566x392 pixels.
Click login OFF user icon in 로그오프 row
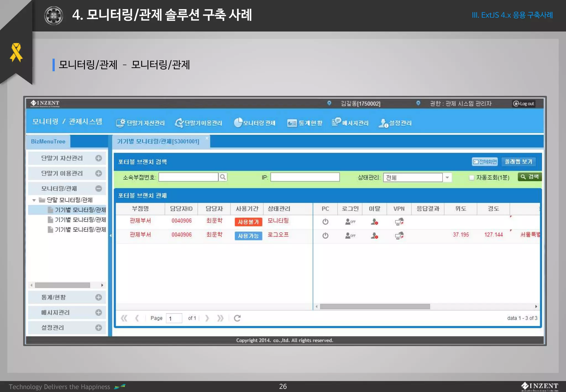(x=350, y=236)
